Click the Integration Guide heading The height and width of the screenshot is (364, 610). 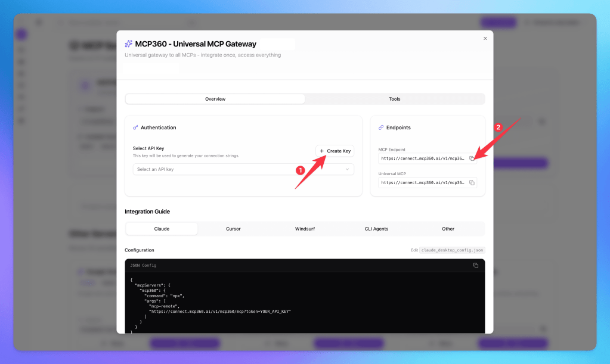[147, 211]
